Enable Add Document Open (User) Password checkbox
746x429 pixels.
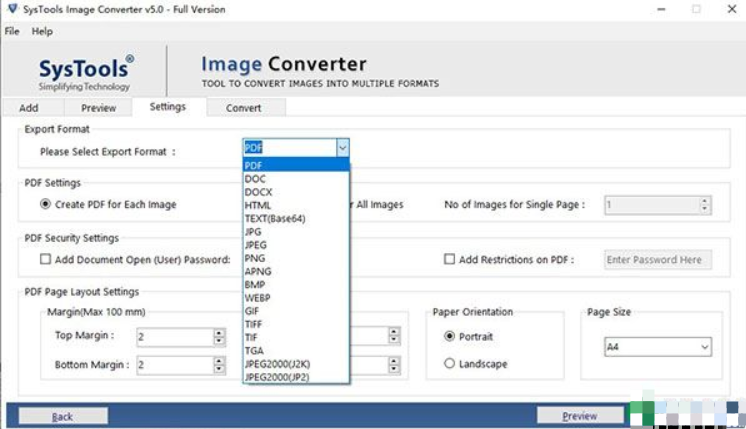45,259
